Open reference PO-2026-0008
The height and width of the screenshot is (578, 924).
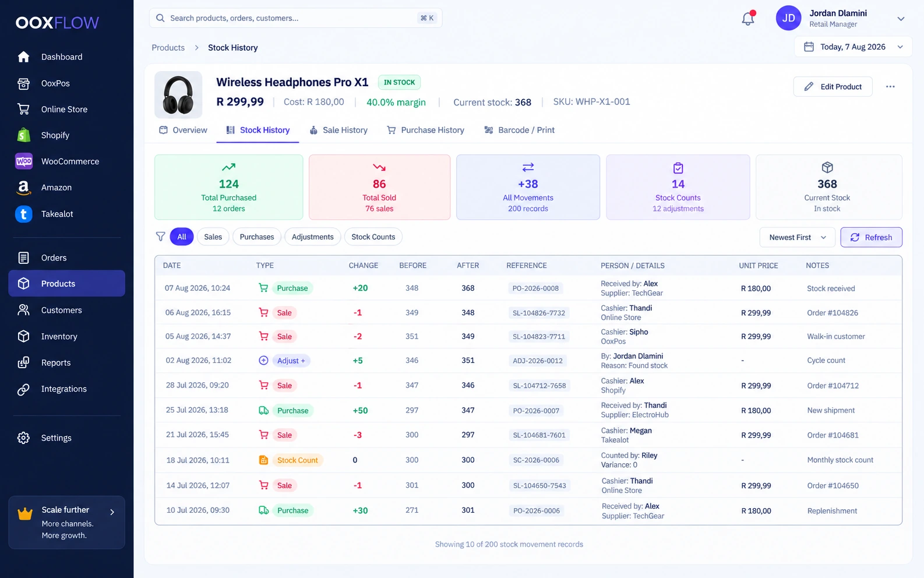tap(535, 288)
